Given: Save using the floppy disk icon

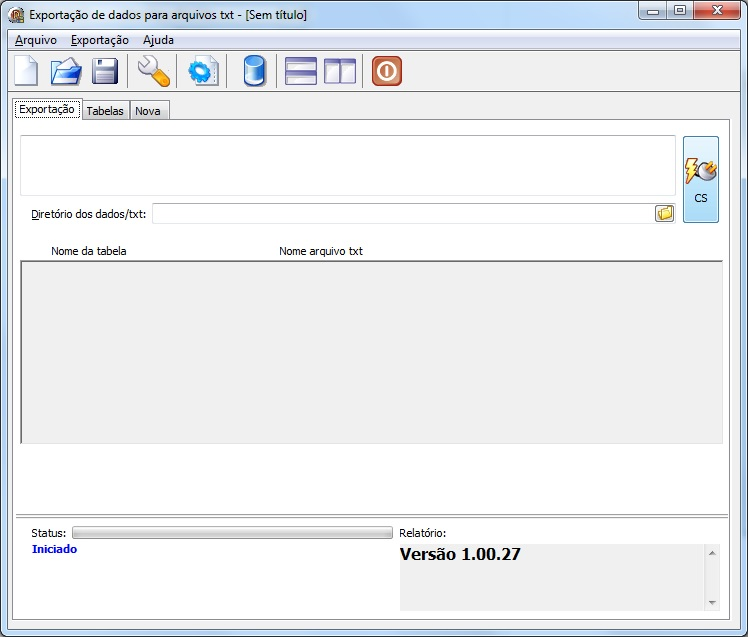Looking at the screenshot, I should click(105, 71).
